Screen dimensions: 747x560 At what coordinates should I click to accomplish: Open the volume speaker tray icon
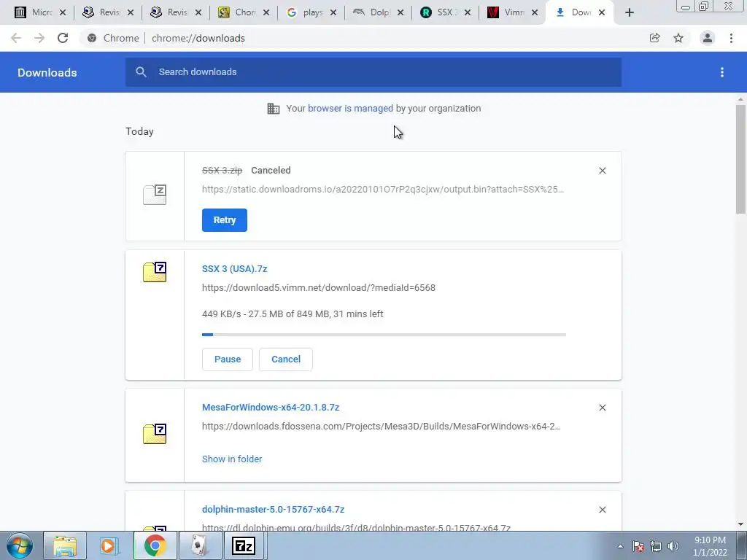(673, 546)
